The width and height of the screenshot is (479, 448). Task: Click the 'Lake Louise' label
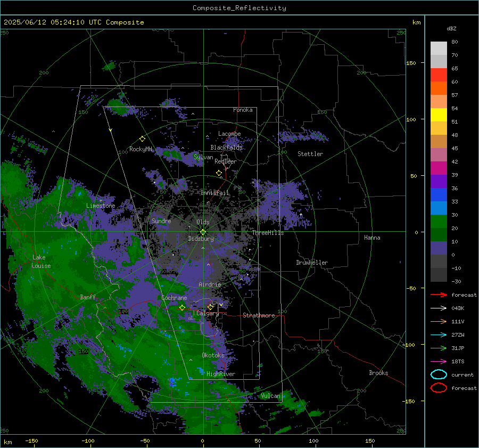click(x=42, y=262)
